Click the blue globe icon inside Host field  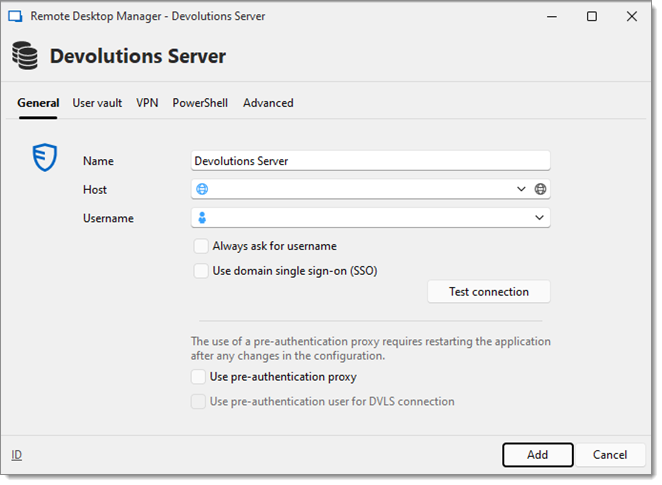point(202,189)
